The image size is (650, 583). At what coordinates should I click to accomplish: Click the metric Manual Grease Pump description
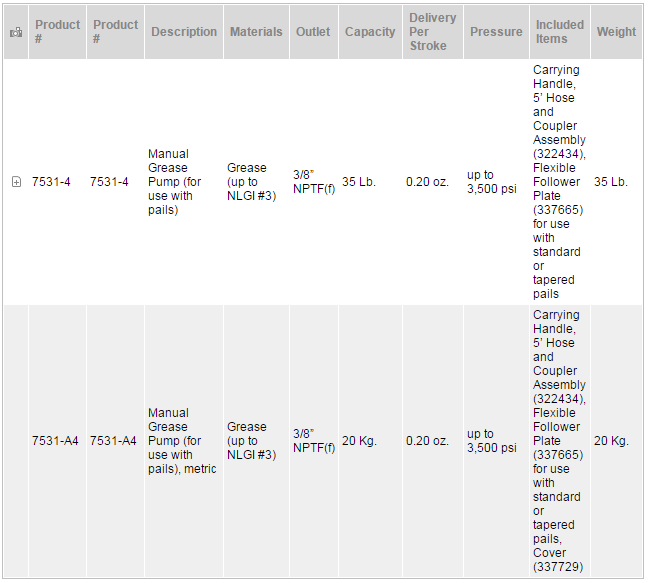click(182, 441)
